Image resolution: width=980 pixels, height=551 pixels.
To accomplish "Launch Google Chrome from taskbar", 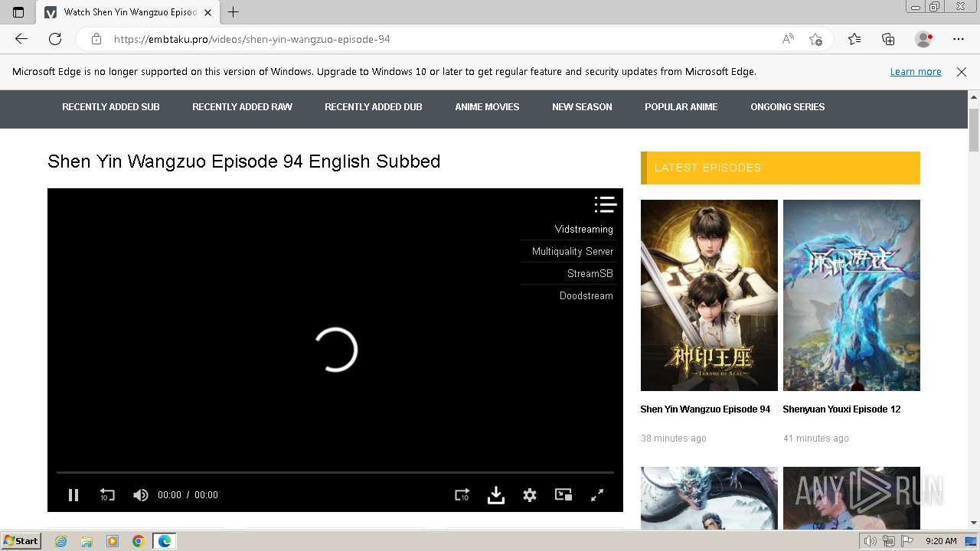I will coord(139,541).
